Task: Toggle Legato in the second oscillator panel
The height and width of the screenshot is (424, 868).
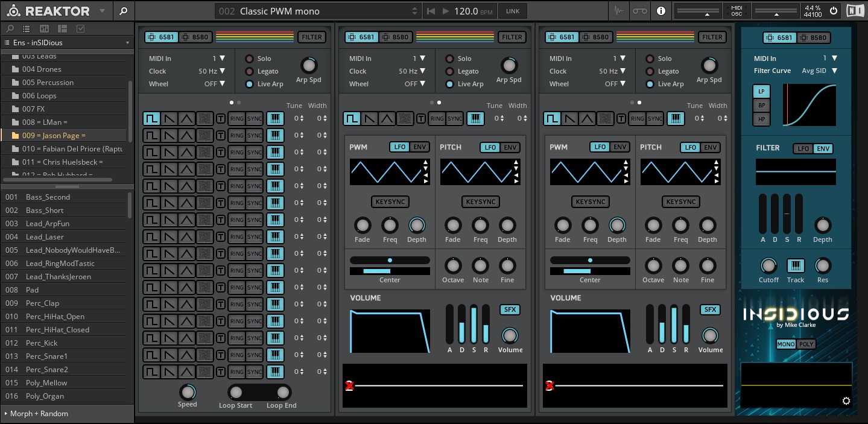Action: coord(449,71)
